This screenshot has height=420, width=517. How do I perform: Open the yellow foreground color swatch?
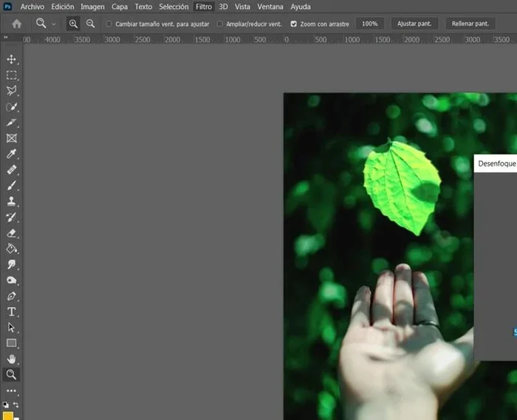(x=8, y=416)
